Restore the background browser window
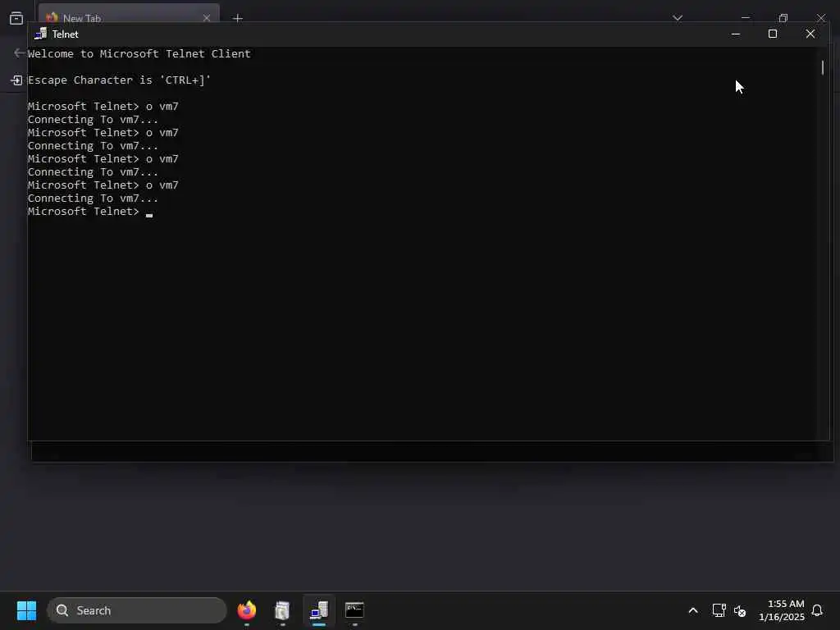Screen dimensions: 840x630 tap(783, 18)
